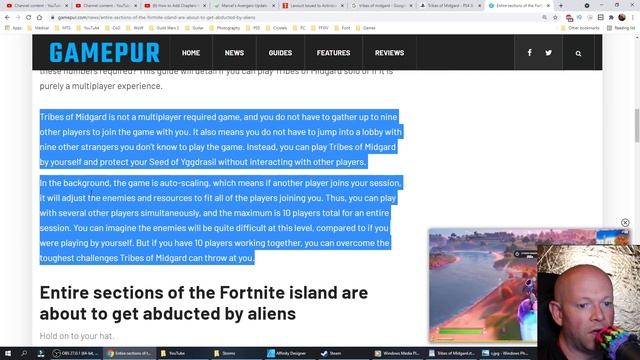This screenshot has width=640, height=360.
Task: Open the Chrome extensions puzzle icon
Action: coord(611,18)
